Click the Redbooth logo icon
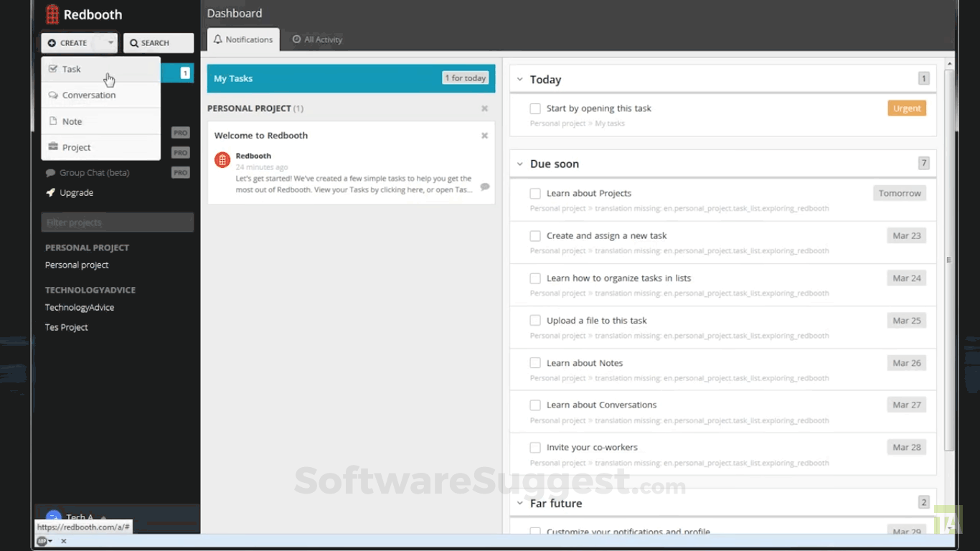Viewport: 980px width, 551px height. point(52,14)
